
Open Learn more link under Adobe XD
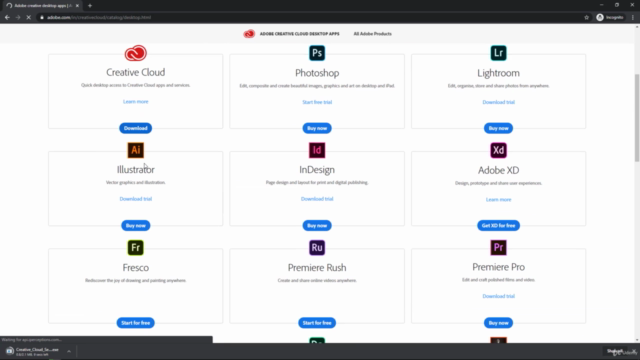[498, 200]
